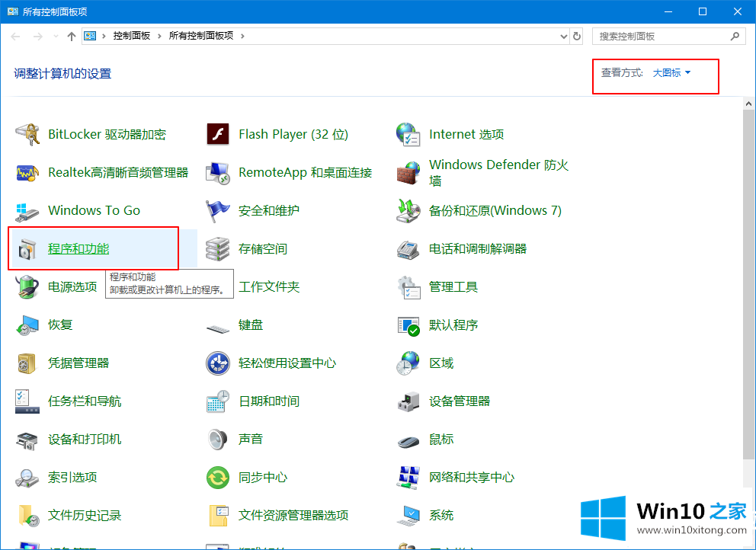Click the 程序和功能 icon
756x550 pixels.
[27, 249]
